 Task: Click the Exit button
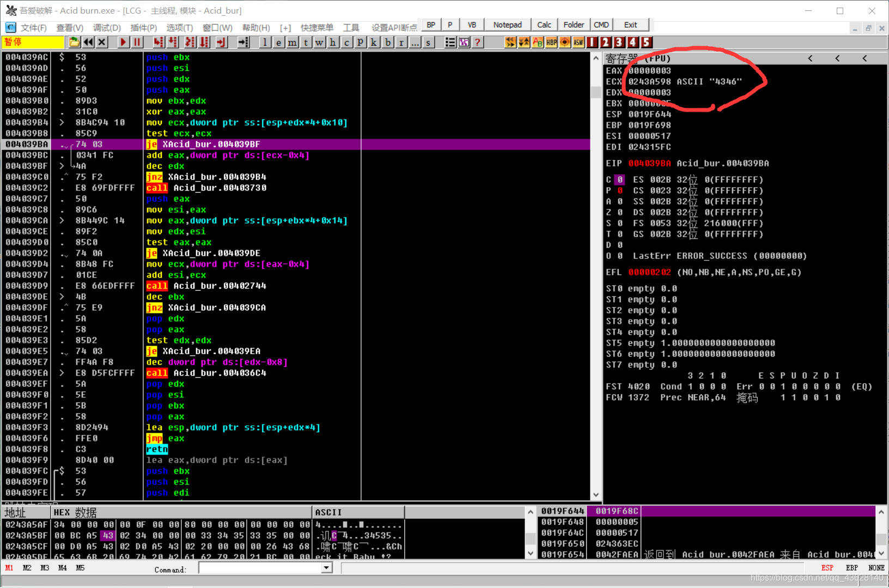[631, 24]
